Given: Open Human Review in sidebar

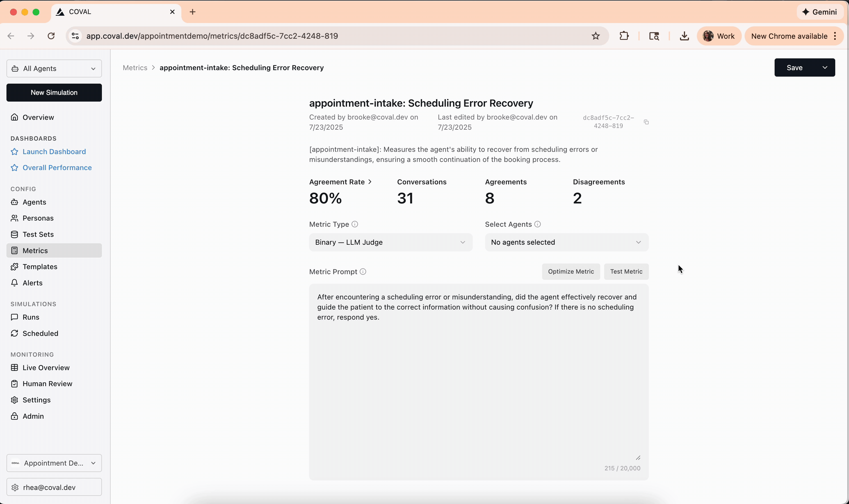Looking at the screenshot, I should pyautogui.click(x=47, y=384).
